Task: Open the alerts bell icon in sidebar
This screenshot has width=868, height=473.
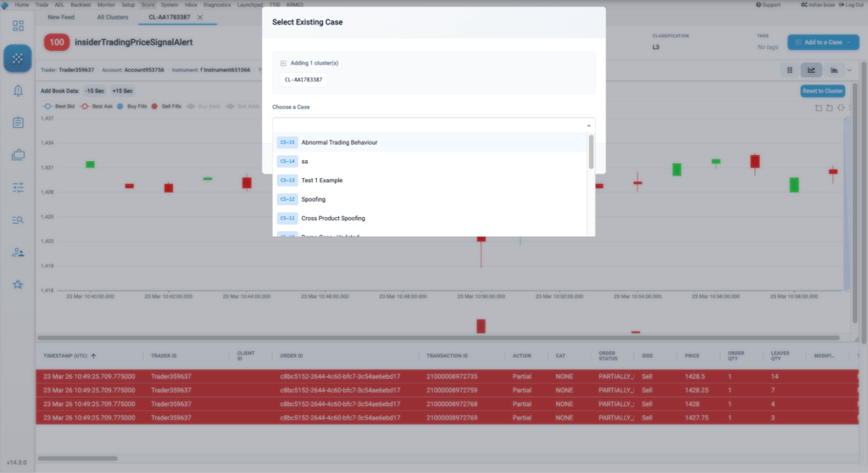Action: (18, 91)
